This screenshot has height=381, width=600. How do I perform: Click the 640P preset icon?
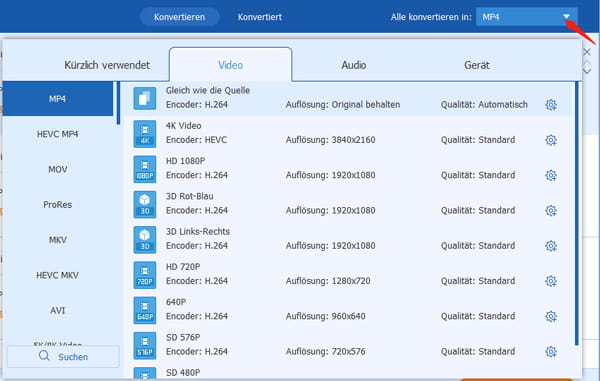(145, 310)
